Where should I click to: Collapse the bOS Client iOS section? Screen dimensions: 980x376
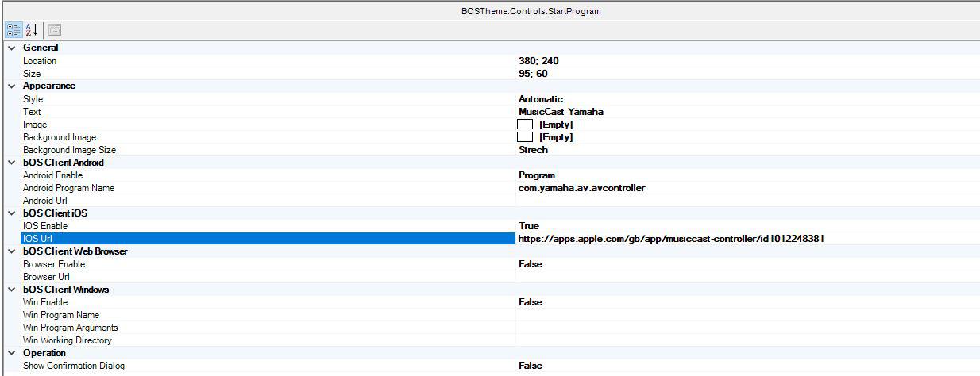[11, 213]
